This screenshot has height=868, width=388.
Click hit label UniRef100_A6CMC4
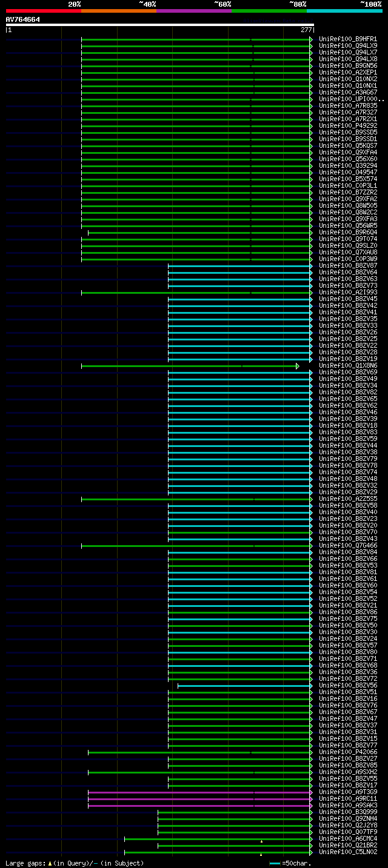click(348, 839)
